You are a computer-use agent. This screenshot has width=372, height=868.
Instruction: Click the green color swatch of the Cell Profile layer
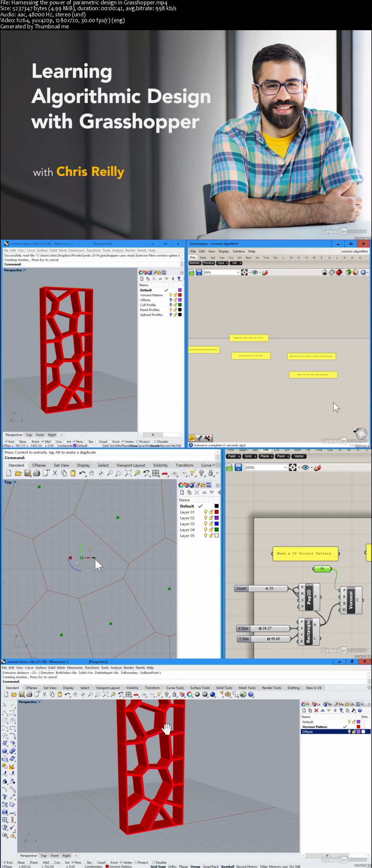(179, 305)
